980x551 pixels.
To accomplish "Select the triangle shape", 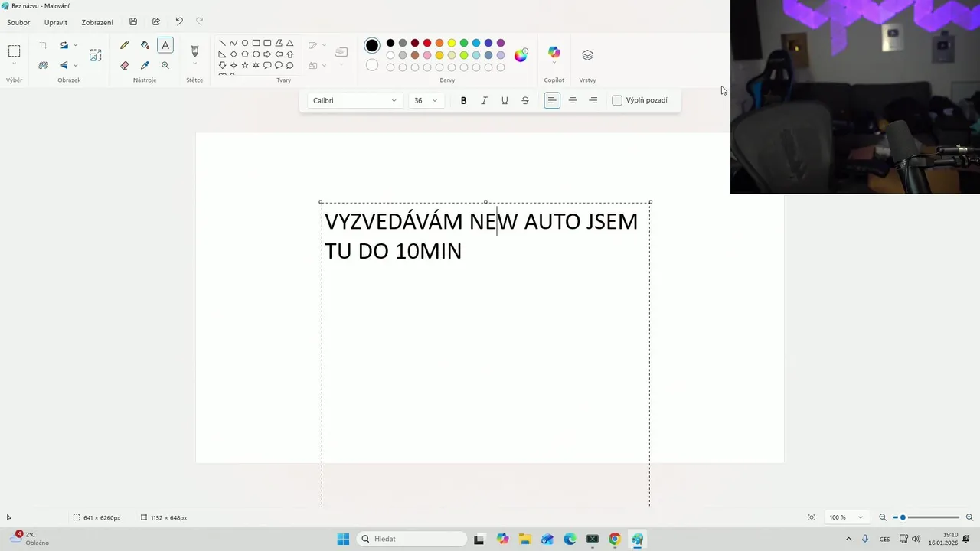I will (x=289, y=43).
